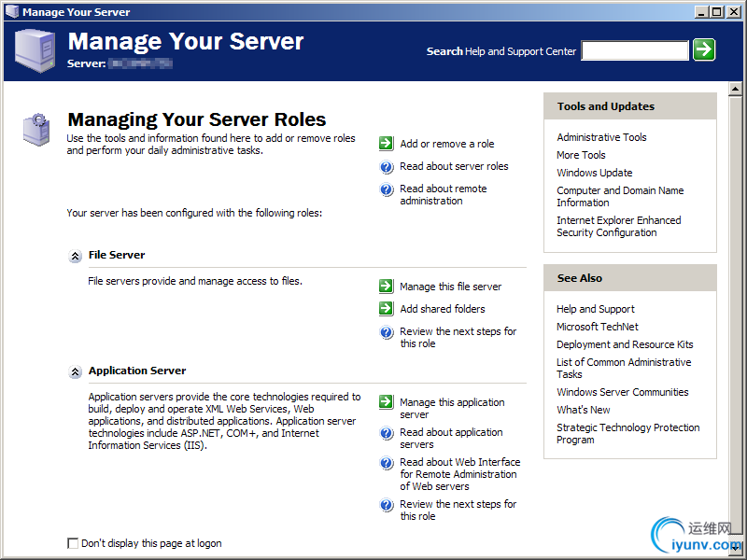The width and height of the screenshot is (747, 560).
Task: Open Add or remove a role link
Action: click(447, 144)
